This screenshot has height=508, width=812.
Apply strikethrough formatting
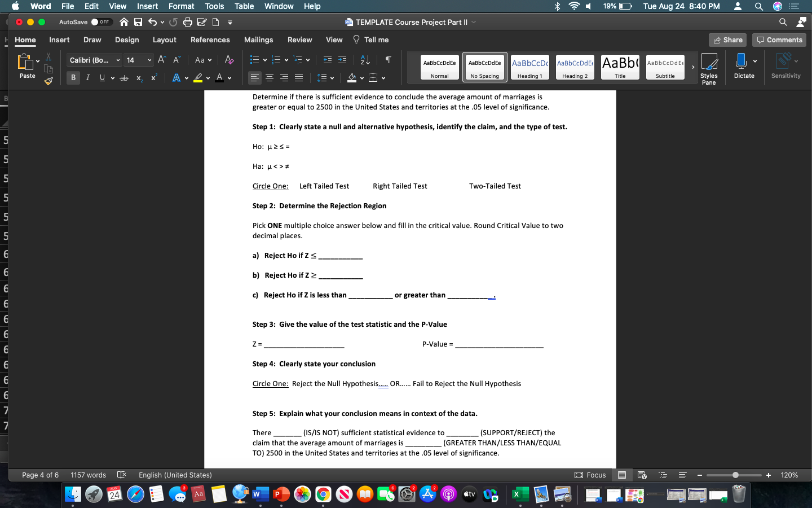124,78
